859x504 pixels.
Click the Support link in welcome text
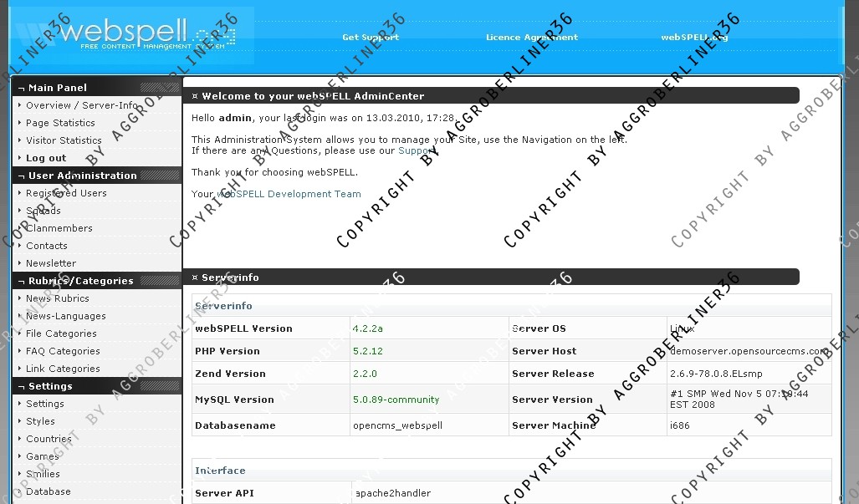point(416,151)
